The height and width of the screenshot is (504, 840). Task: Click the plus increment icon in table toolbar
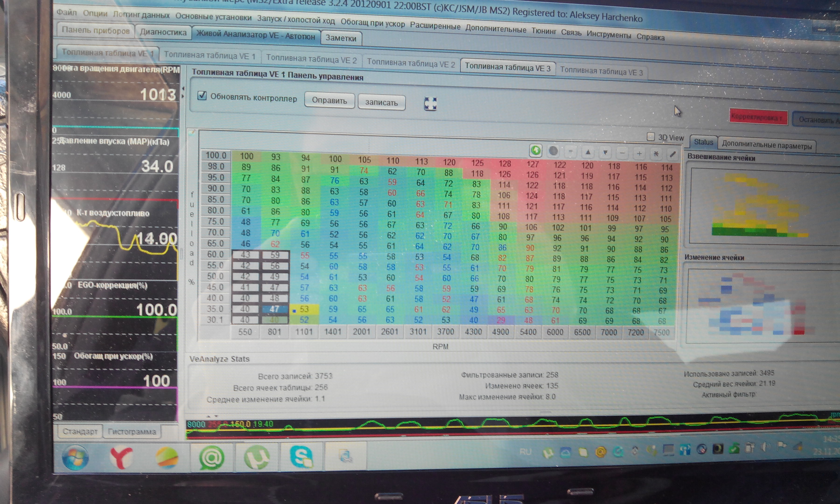click(639, 154)
